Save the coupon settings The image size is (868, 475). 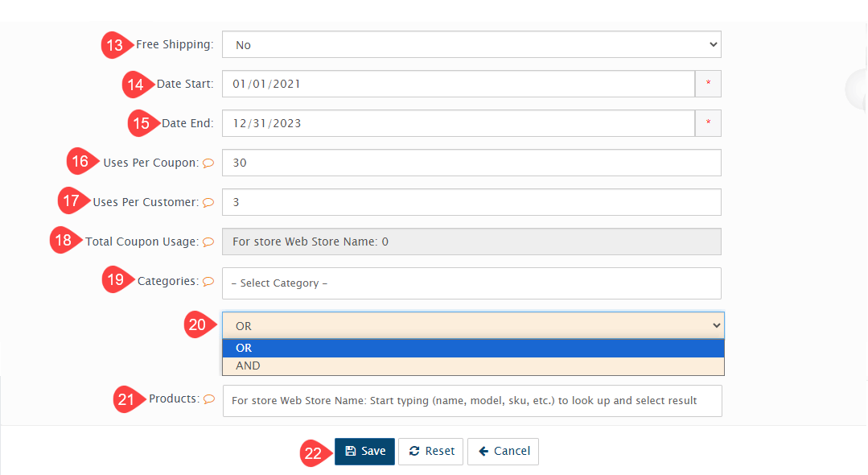(x=365, y=452)
